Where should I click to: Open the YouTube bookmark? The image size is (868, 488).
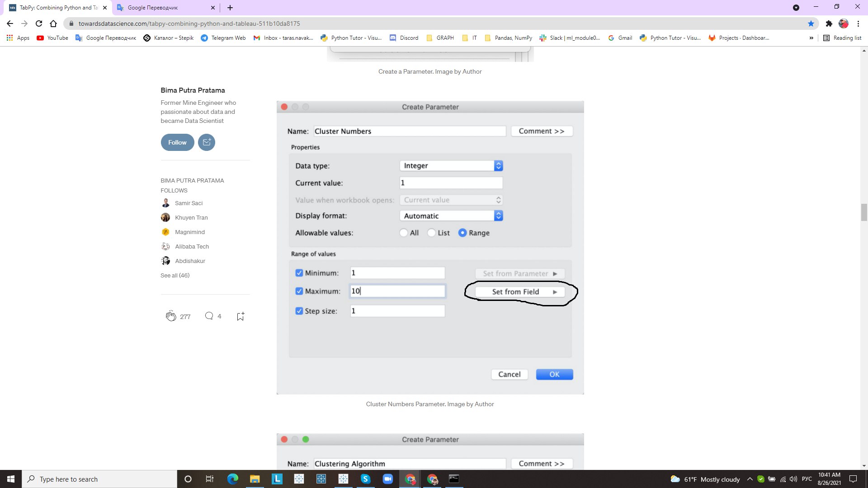[x=52, y=38]
